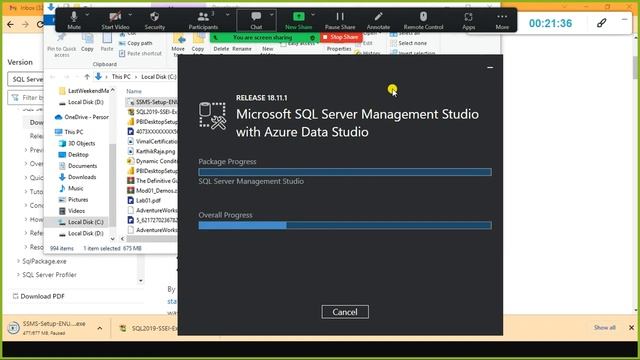This screenshot has width=640, height=360.
Task: Select VimalCertification file
Action: pos(152,141)
